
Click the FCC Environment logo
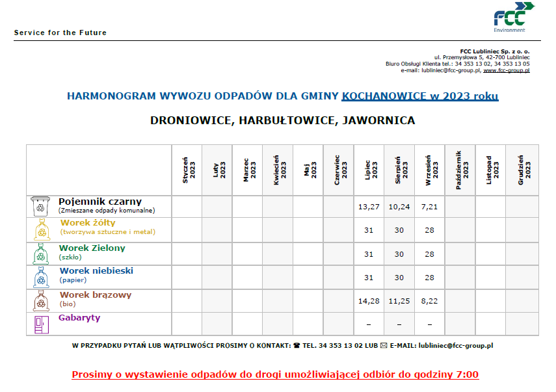[x=512, y=16]
